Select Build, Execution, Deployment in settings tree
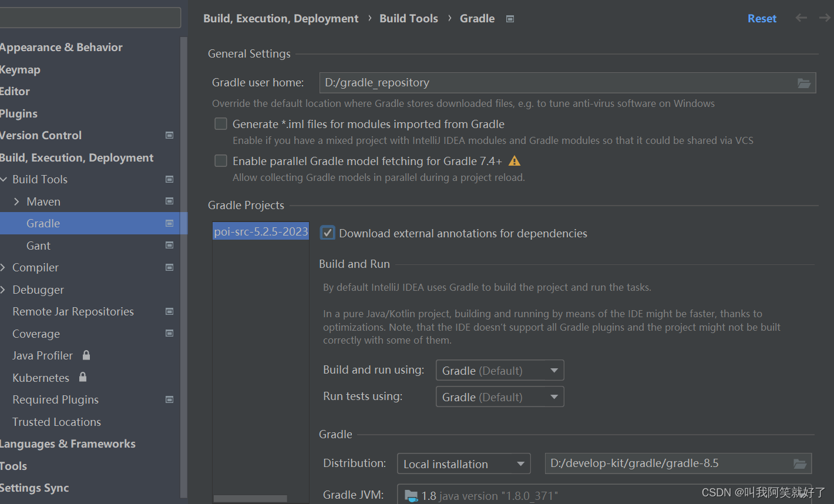 click(x=76, y=157)
